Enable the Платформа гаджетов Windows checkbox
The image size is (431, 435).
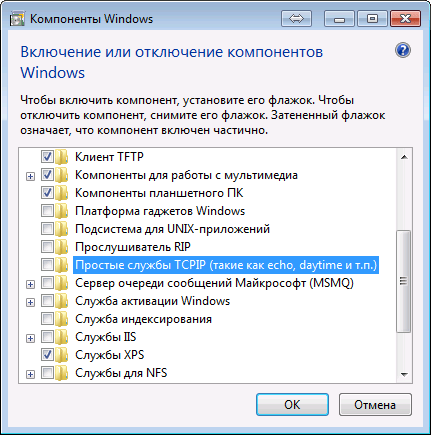[x=47, y=211]
